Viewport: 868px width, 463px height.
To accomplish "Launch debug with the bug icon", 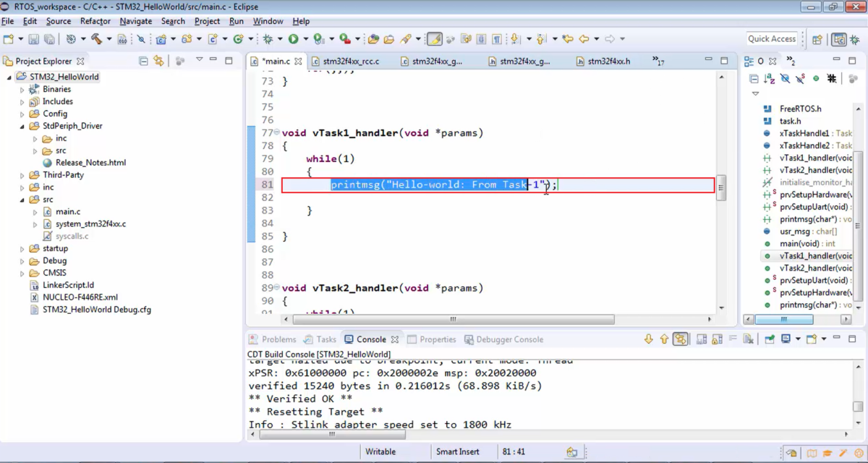I will (268, 39).
